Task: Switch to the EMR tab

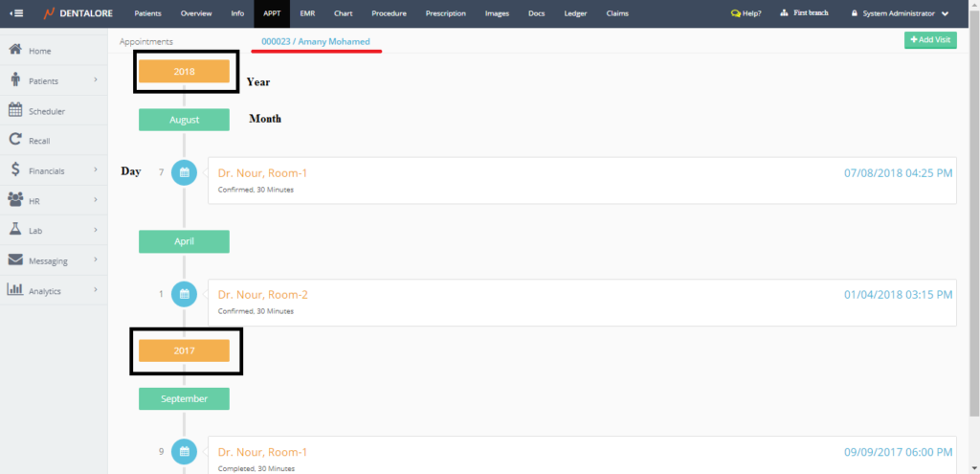Action: (307, 13)
